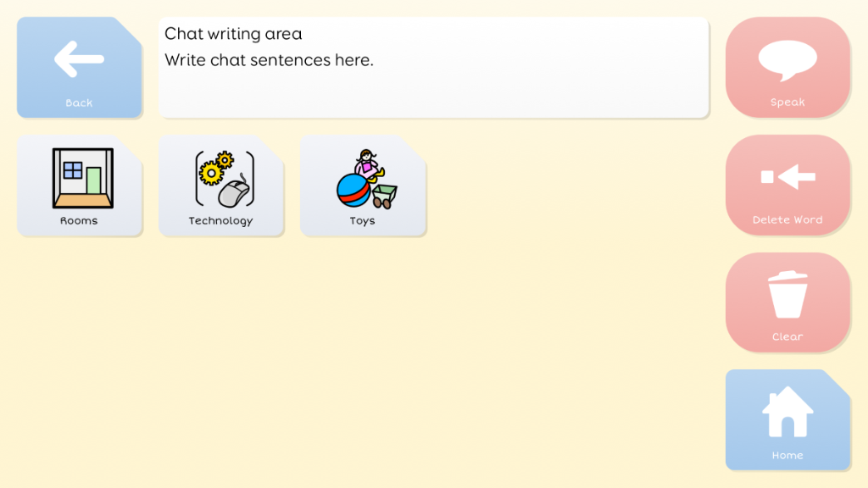The image size is (868, 488).
Task: Click inside the chat writing area
Action: [432, 89]
